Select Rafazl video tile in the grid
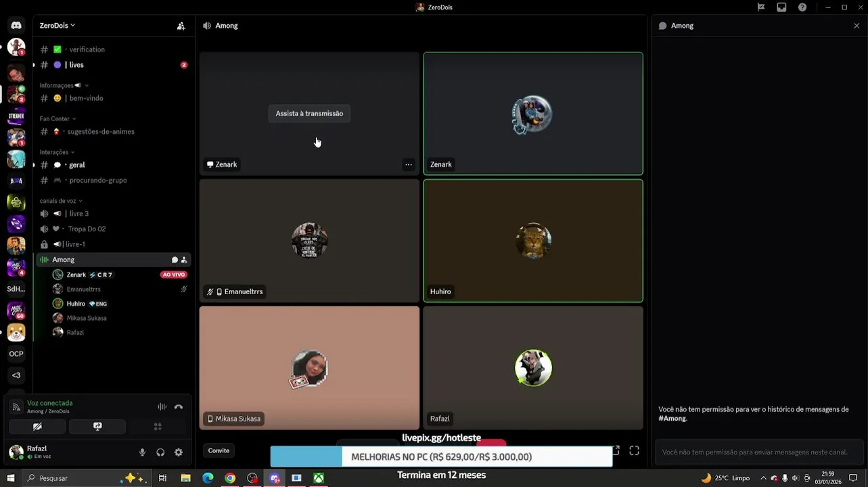 coord(533,368)
